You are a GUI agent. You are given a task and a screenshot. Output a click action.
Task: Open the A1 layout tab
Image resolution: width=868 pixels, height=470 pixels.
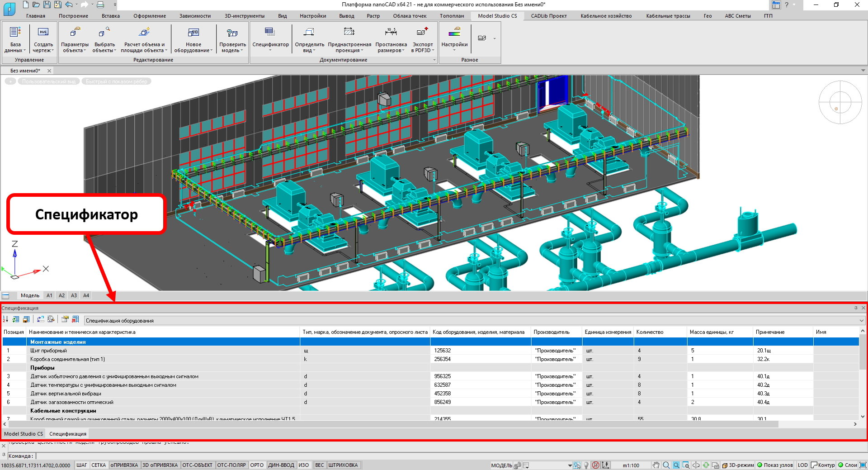49,295
